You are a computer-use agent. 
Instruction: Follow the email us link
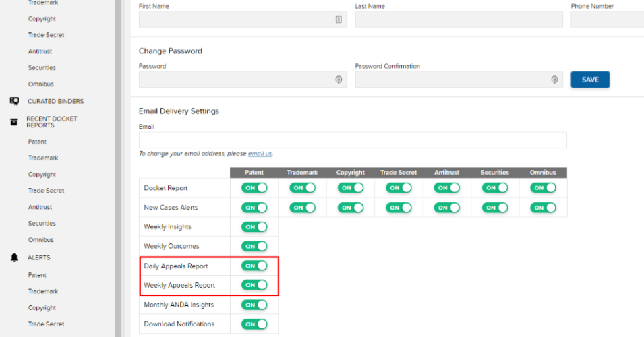point(260,154)
